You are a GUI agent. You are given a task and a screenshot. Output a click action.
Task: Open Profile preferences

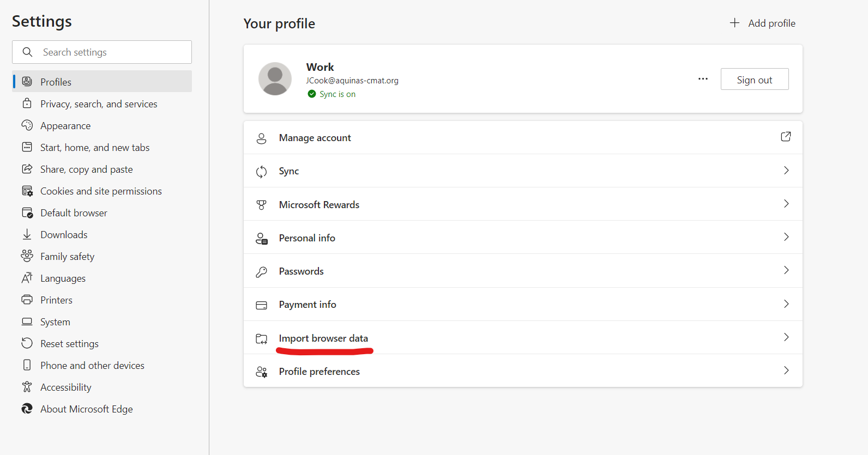[523, 371]
